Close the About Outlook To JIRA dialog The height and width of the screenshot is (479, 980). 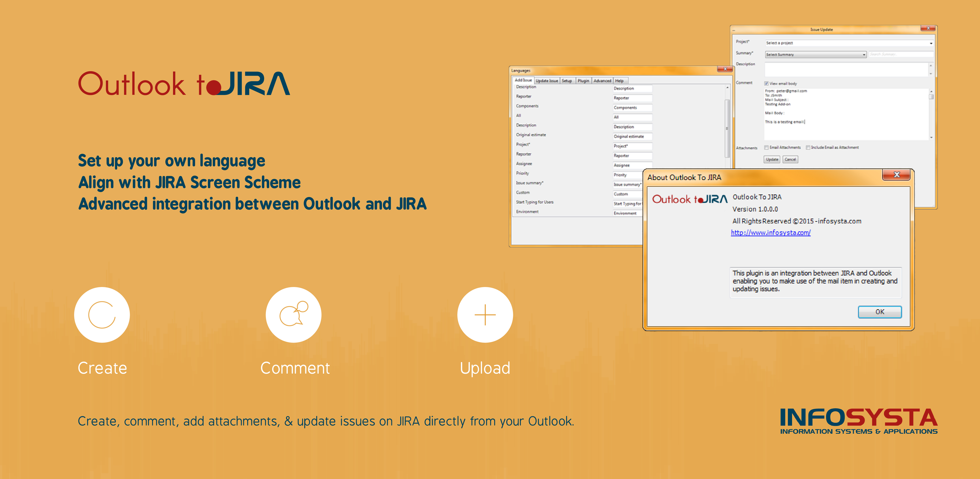point(896,175)
